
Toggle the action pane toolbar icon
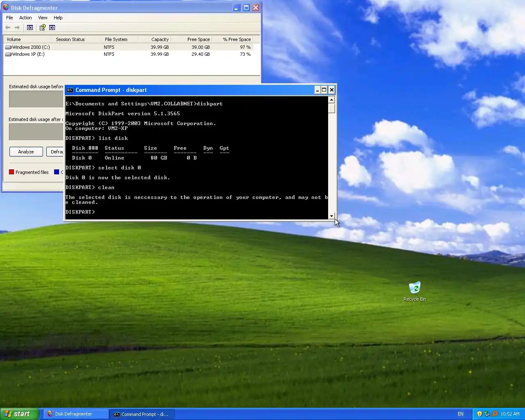pos(52,27)
